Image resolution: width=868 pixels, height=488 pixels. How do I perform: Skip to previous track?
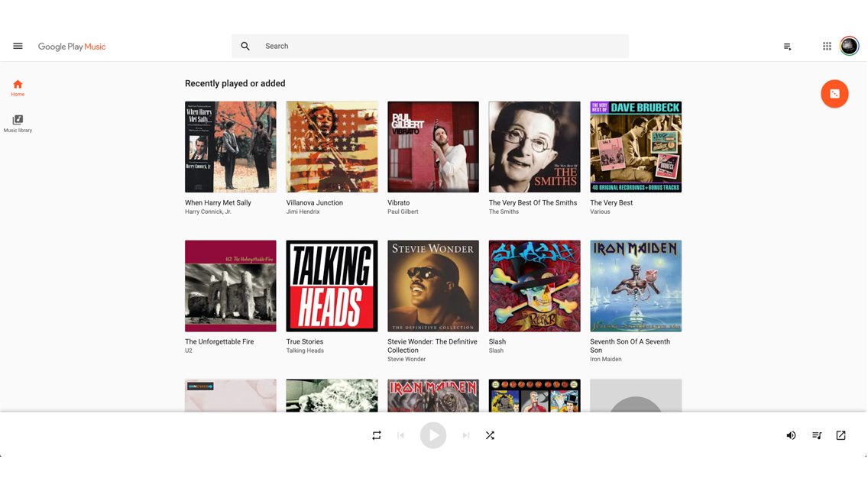pyautogui.click(x=401, y=435)
